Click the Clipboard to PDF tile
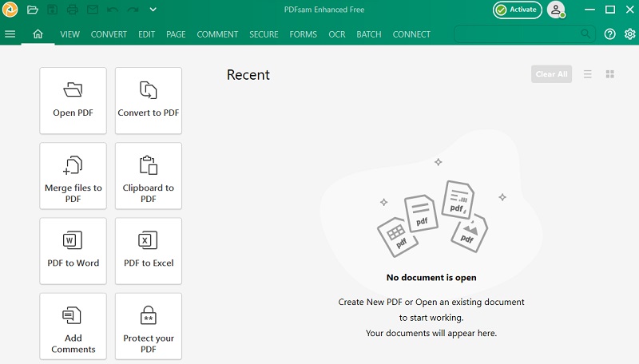The width and height of the screenshot is (639, 364). tap(149, 176)
